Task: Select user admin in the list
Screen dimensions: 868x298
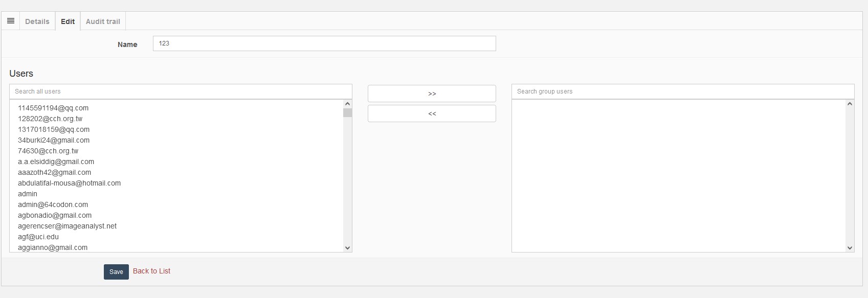Action: (28, 194)
